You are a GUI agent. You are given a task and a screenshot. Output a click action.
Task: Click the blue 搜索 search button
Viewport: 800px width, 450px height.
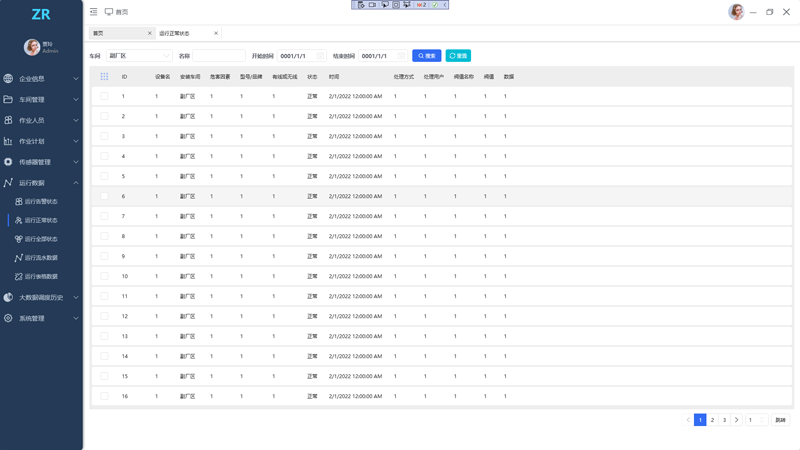427,56
